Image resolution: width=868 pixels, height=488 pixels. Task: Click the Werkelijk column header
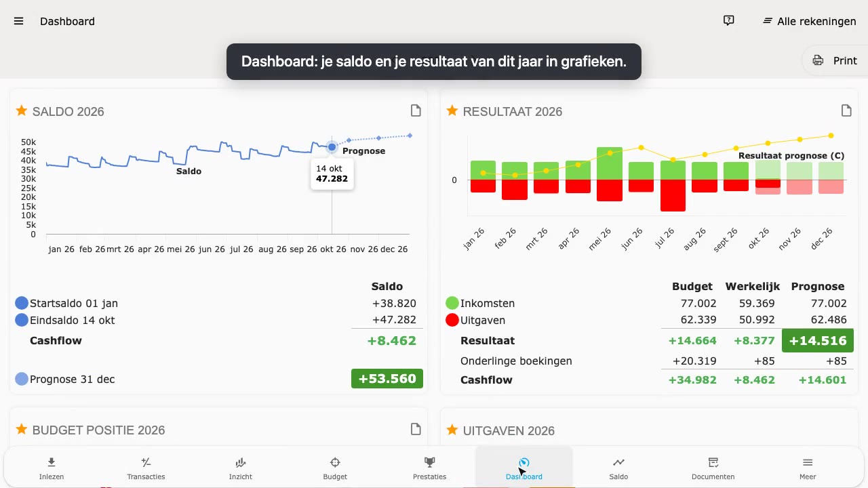point(753,286)
